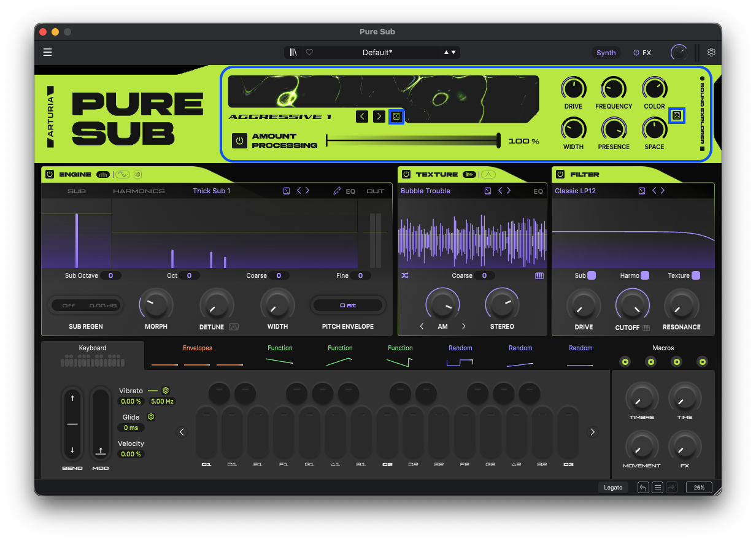Open the Texture panel EQ button
Viewport: 756px width, 541px height.
538,191
